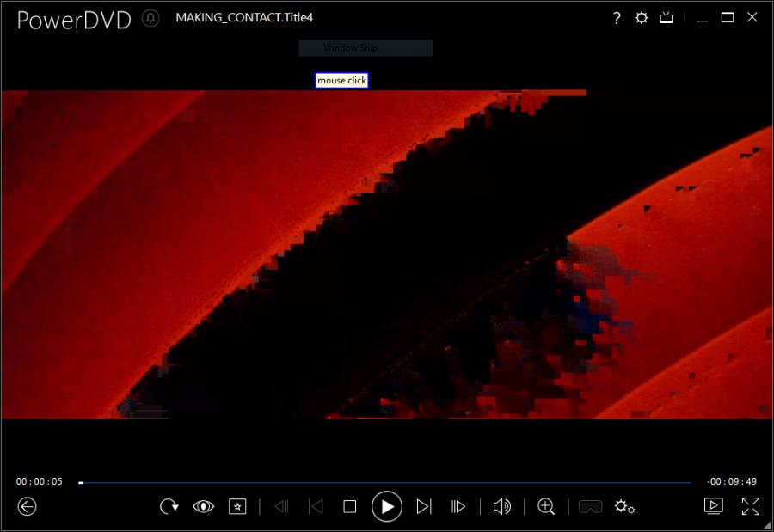This screenshot has height=532, width=774.
Task: Open the help question mark menu
Action: tap(617, 18)
